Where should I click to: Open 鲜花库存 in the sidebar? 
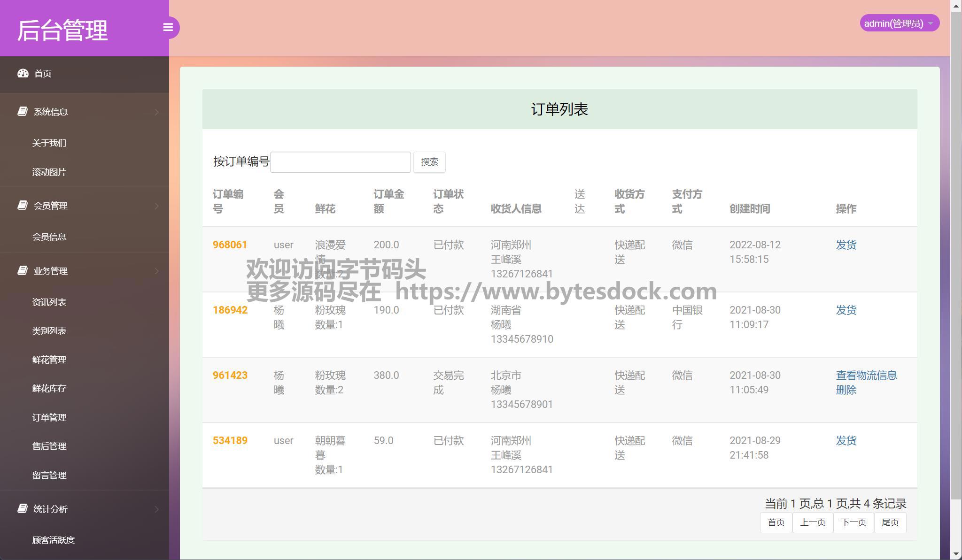tap(49, 388)
